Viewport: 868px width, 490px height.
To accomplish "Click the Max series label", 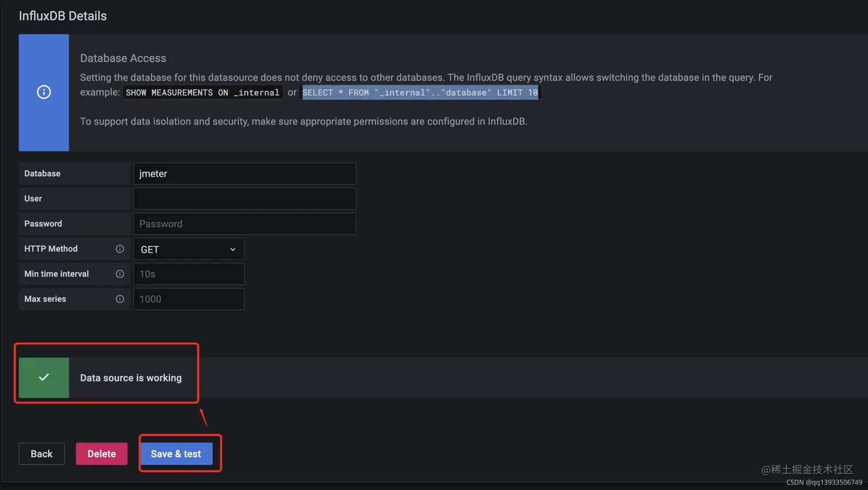I will (x=45, y=299).
